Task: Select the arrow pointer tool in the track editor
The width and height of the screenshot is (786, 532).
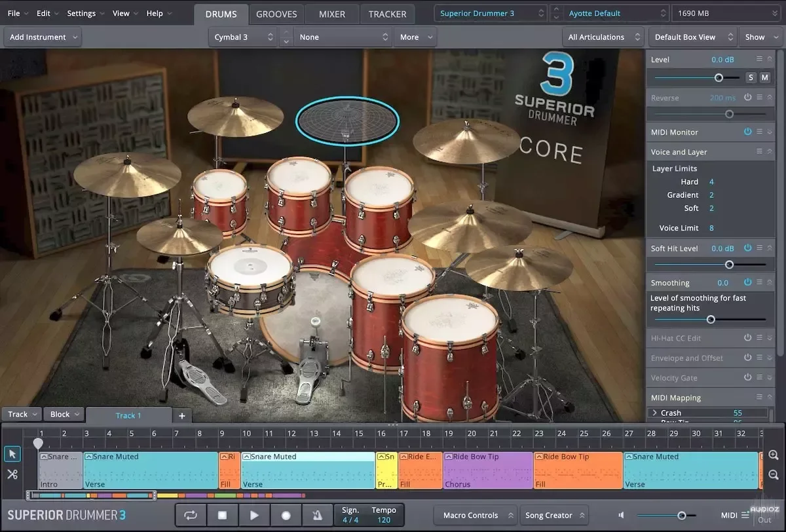Action: [x=12, y=454]
